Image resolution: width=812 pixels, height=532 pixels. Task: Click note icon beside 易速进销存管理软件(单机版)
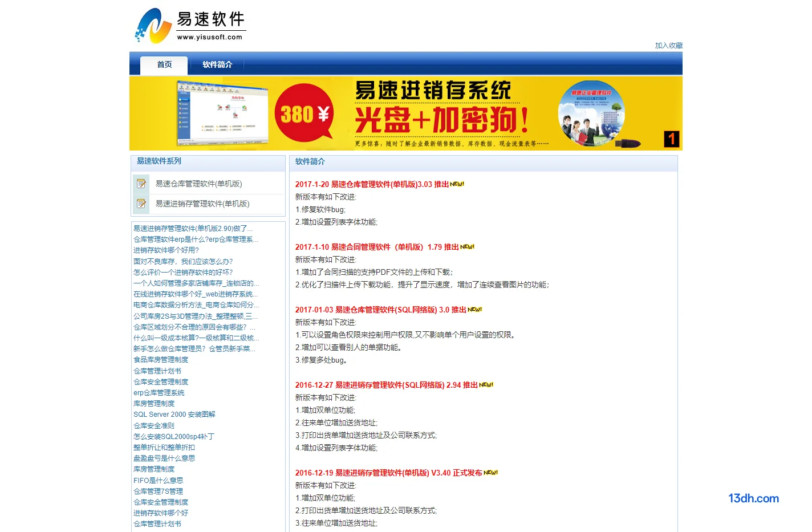(x=141, y=204)
